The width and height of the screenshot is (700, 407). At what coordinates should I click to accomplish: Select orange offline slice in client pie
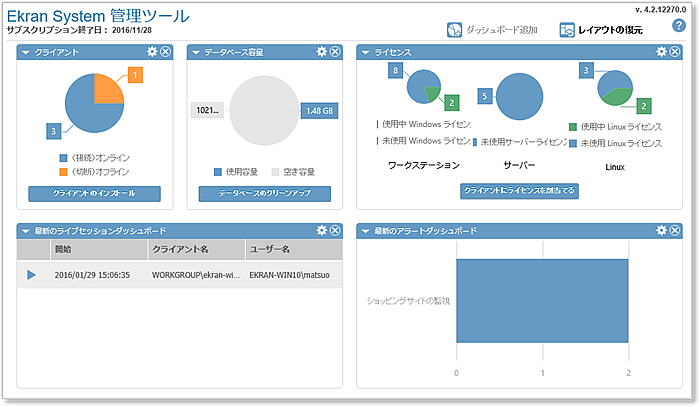(107, 91)
